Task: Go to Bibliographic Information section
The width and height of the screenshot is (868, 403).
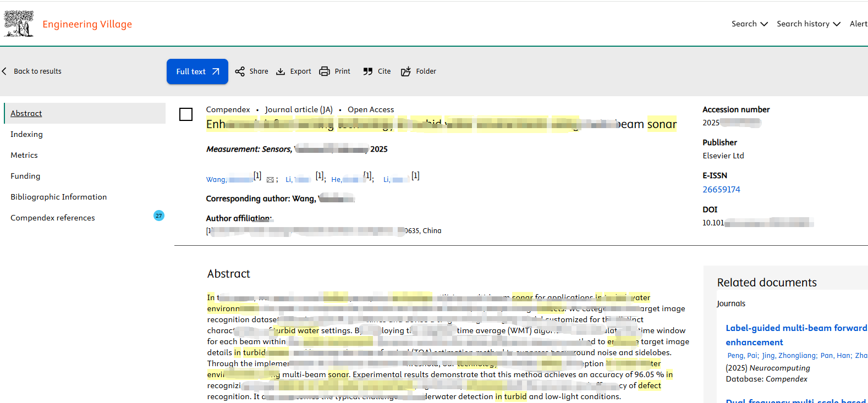Action: tap(58, 197)
